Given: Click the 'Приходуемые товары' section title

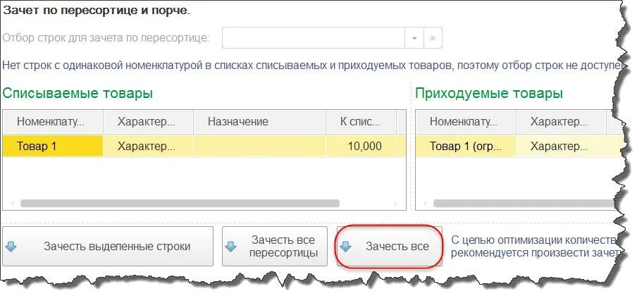Looking at the screenshot, I should click(489, 93).
